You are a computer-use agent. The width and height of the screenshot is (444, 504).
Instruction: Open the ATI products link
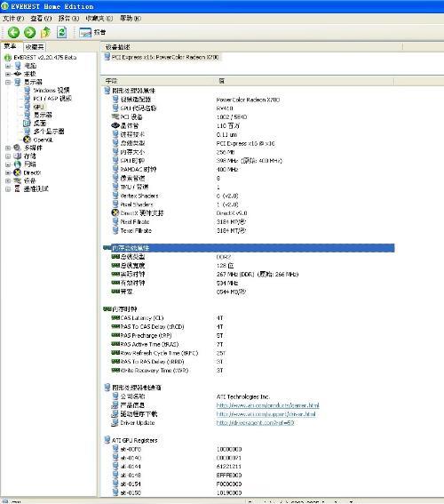268,405
